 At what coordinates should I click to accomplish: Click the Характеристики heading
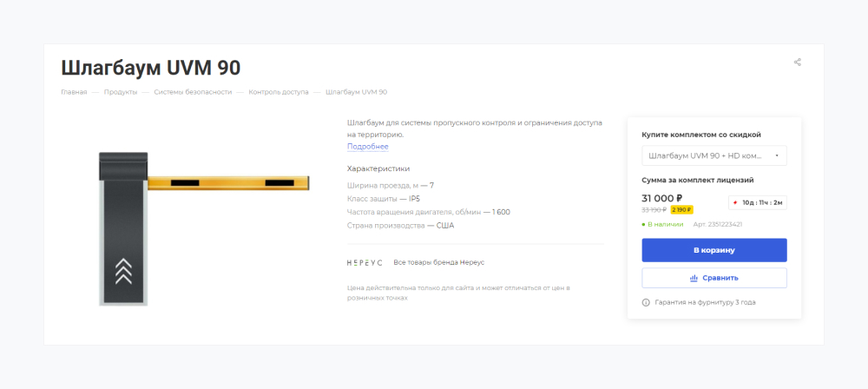pyautogui.click(x=378, y=168)
